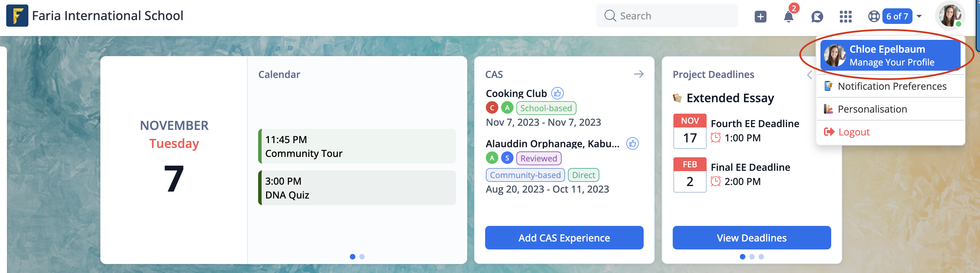This screenshot has width=980, height=273.
Task: Click Logout in profile menu
Action: pyautogui.click(x=854, y=132)
